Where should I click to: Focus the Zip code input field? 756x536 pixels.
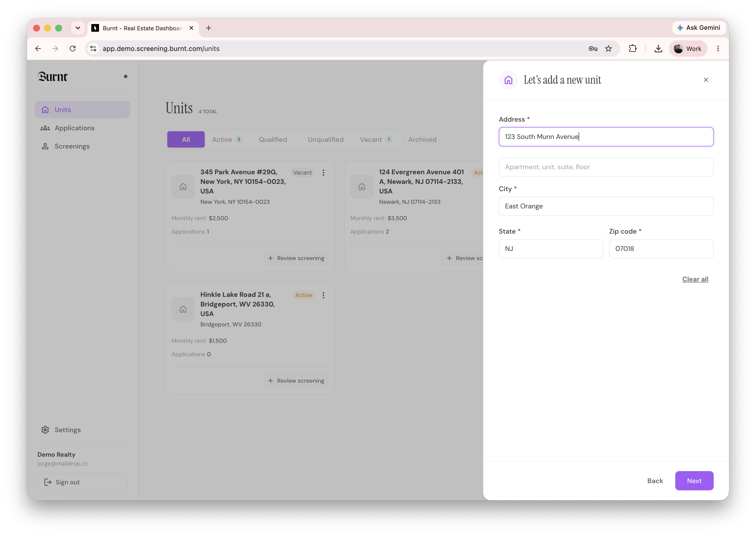[661, 249]
